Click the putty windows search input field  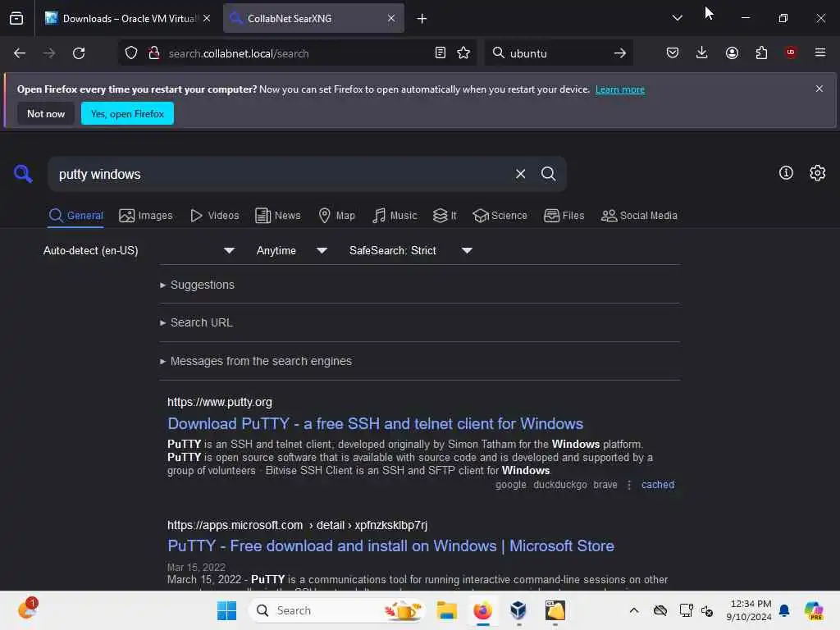(x=284, y=174)
